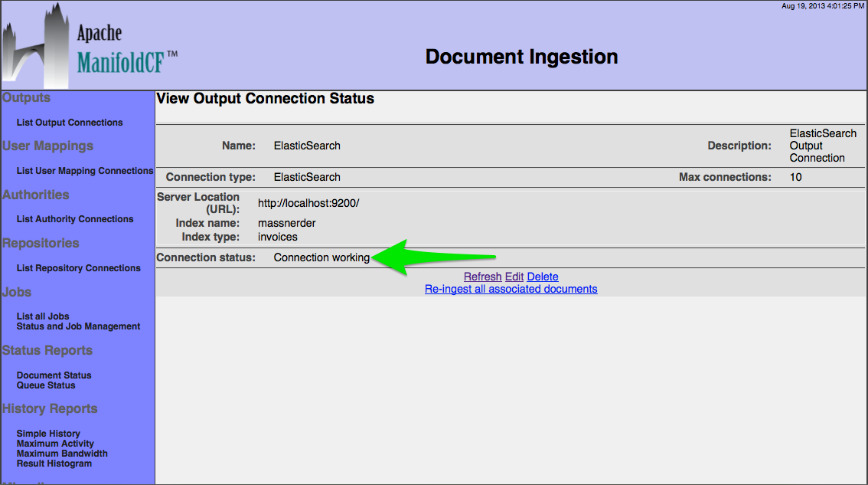The image size is (868, 485).
Task: Open List Authority Connections
Action: click(75, 219)
